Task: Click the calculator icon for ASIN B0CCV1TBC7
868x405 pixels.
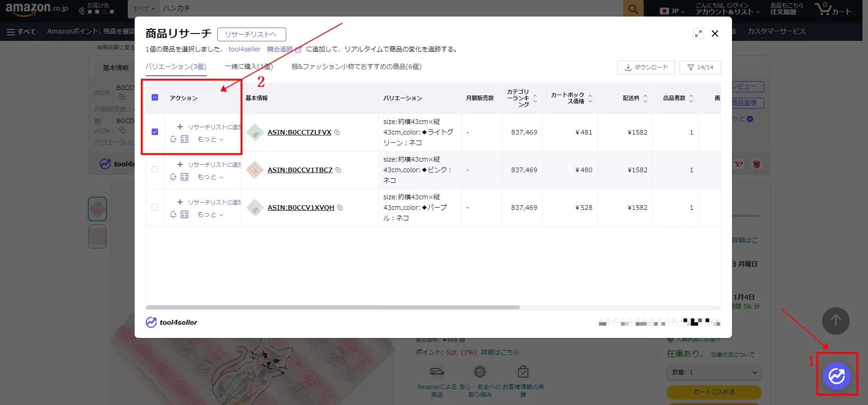Action: click(185, 177)
